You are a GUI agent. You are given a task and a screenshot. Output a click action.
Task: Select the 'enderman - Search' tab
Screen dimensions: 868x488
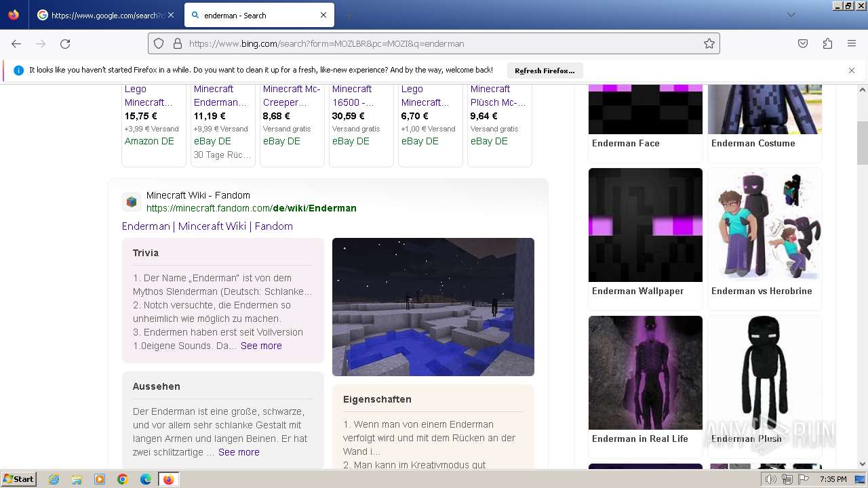click(x=259, y=15)
